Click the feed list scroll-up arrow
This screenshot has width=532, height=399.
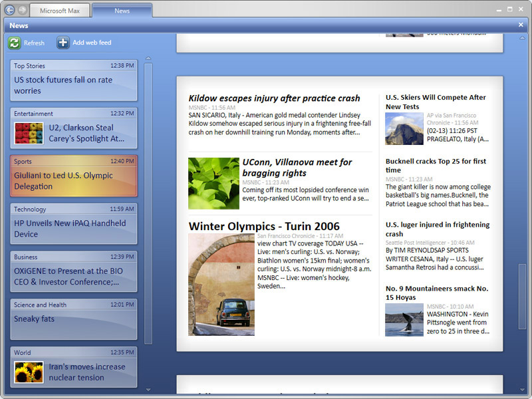[148, 59]
